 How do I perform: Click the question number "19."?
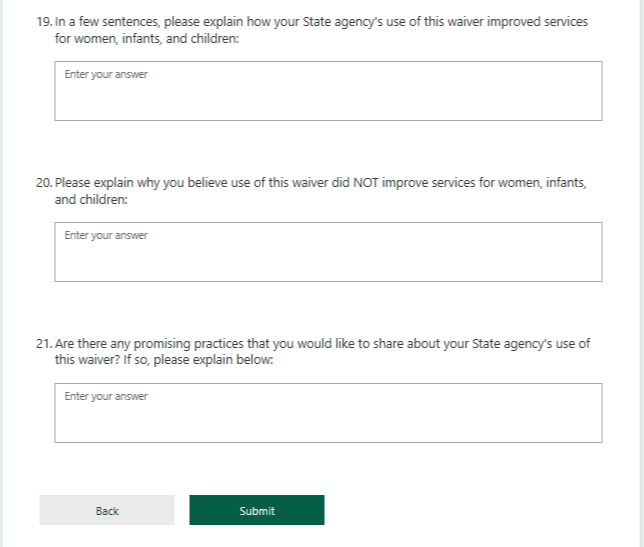pos(43,22)
